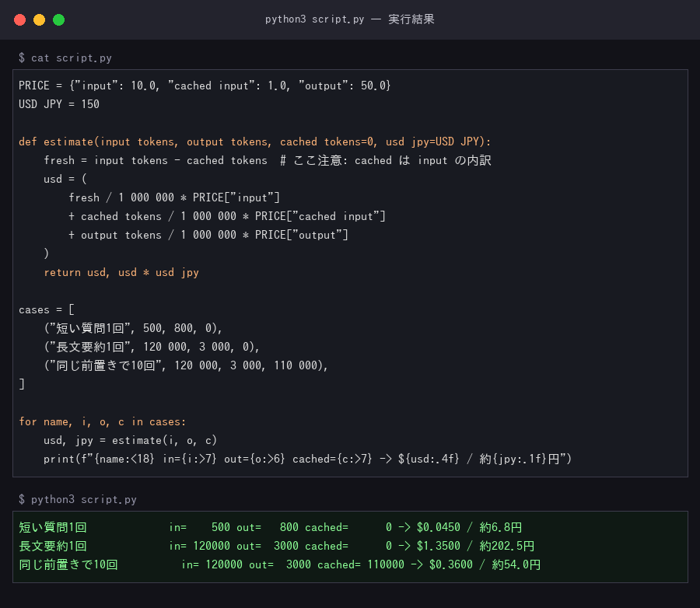Select the "usd = (" assignment line

65,179
